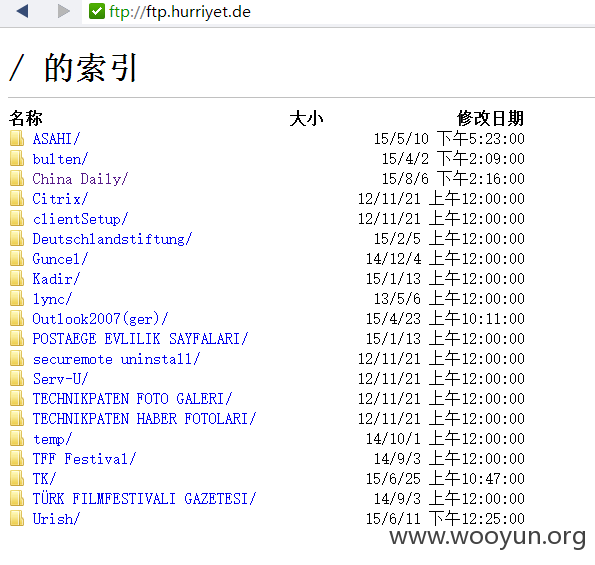Click the Urish folder icon
Viewport: 595px width, 565px height.
pos(17,518)
